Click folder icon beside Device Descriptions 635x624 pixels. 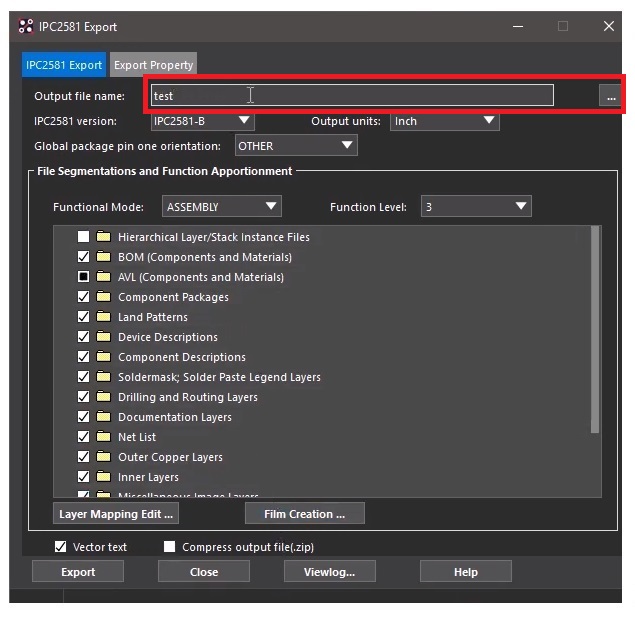[103, 336]
